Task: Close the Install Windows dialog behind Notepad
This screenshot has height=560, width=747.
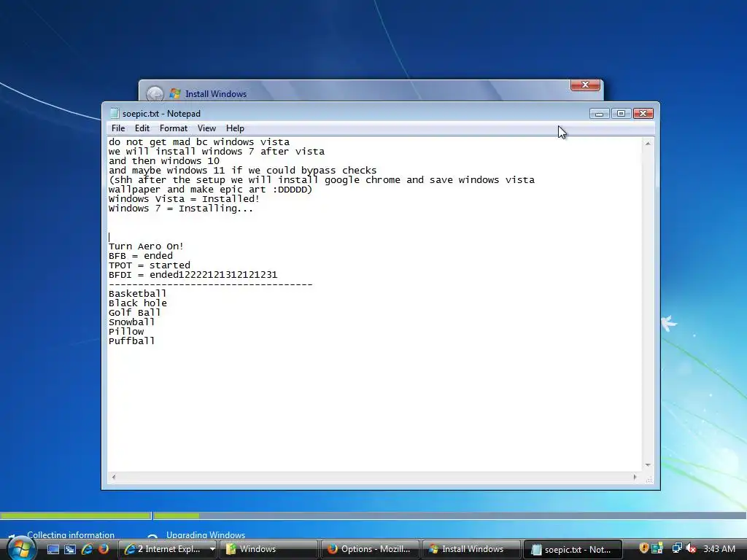Action: 585,85
